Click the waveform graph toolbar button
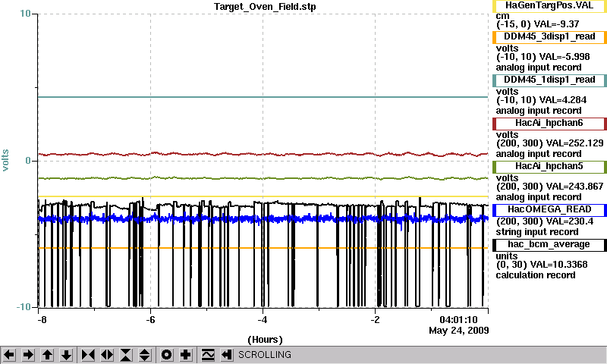The image size is (607, 364). [208, 355]
